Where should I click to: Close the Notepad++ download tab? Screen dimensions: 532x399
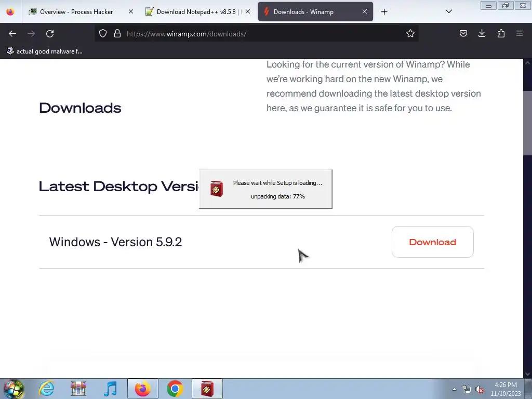[x=248, y=11]
